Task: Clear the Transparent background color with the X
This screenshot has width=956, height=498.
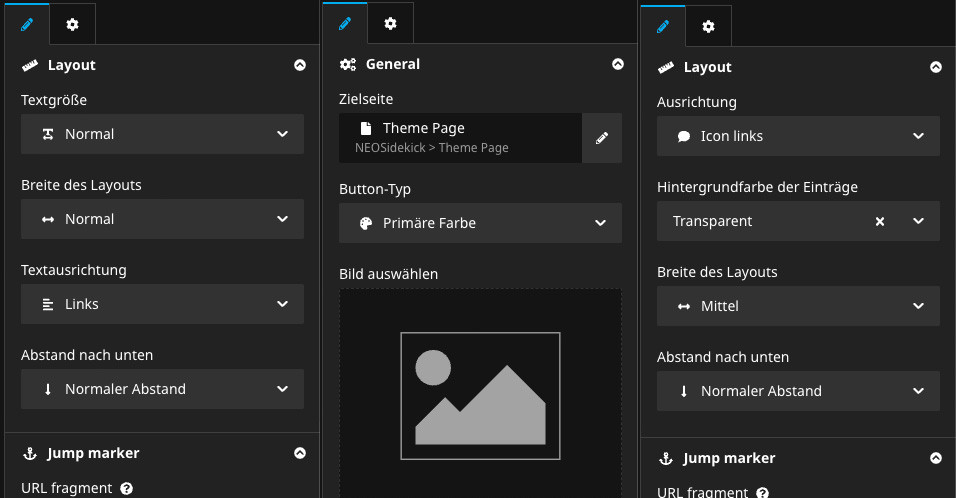Action: (880, 221)
